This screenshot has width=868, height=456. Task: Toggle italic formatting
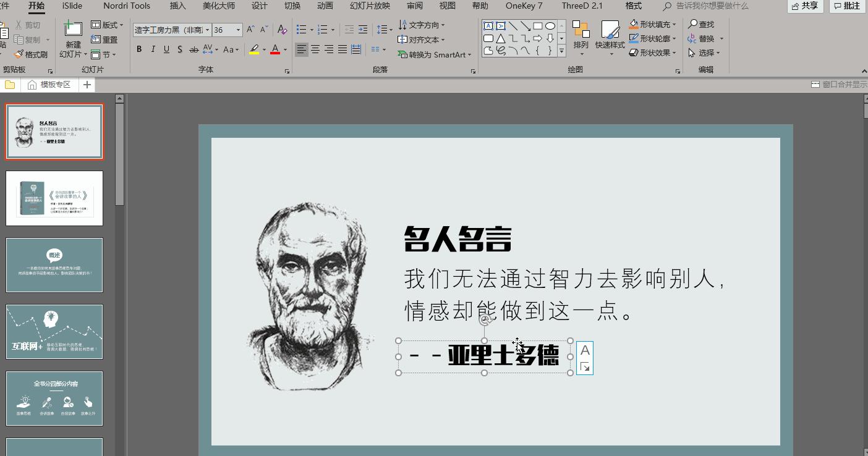point(153,49)
